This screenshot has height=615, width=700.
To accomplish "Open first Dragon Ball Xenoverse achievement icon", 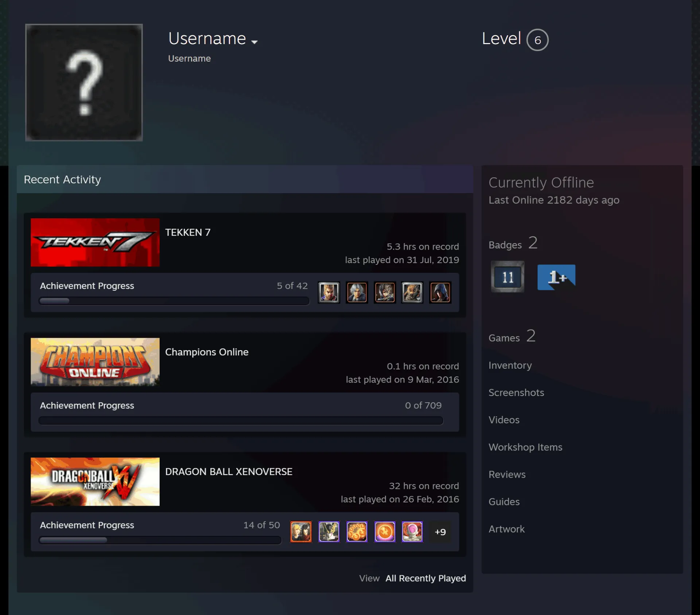I will coord(301,532).
